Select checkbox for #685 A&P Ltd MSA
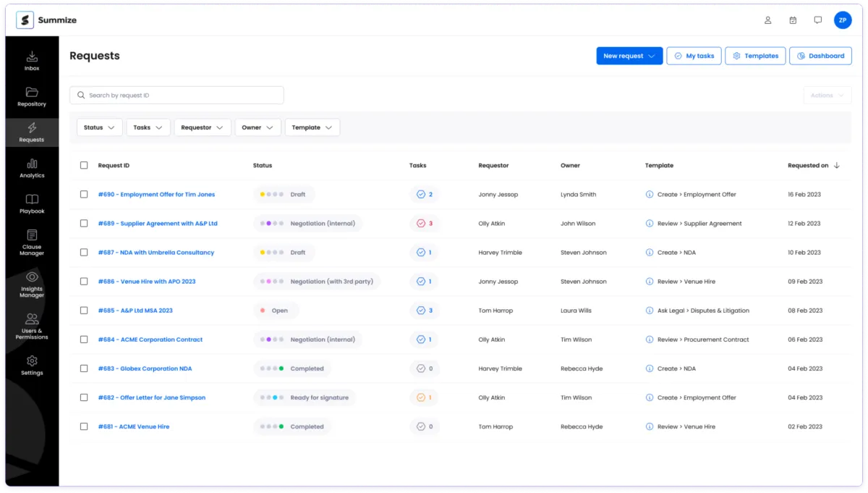The width and height of the screenshot is (868, 493). 84,311
